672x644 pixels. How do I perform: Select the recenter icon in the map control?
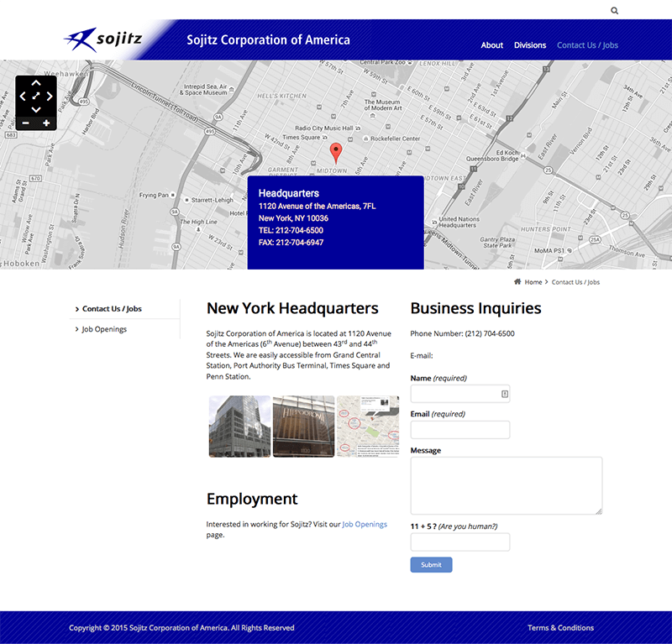pyautogui.click(x=35, y=95)
